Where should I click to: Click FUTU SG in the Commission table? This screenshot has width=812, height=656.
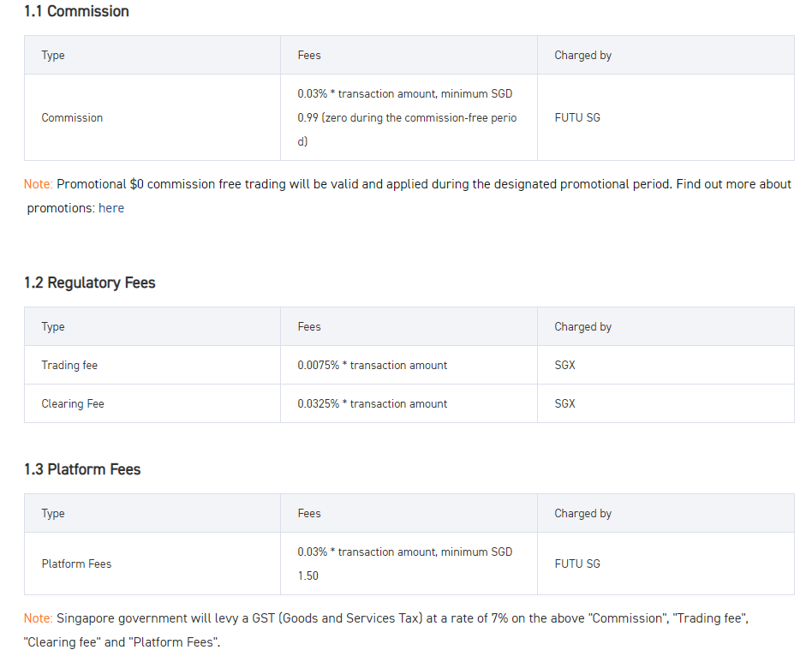click(x=577, y=117)
